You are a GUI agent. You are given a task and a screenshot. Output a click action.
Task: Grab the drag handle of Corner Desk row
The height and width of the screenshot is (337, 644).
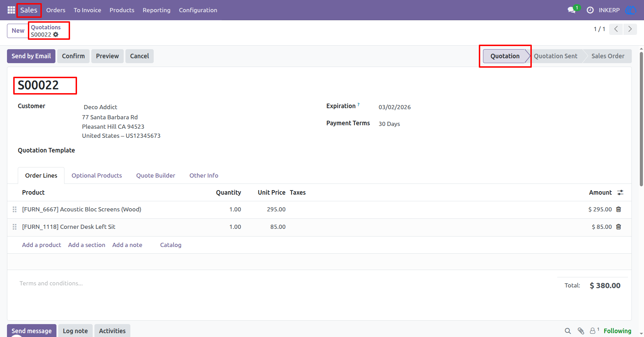click(x=15, y=227)
